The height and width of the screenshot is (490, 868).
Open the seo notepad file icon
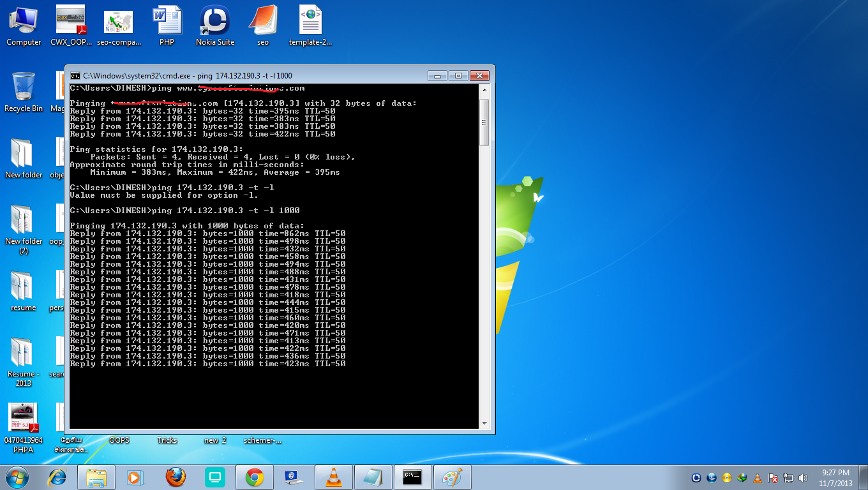coord(263,26)
